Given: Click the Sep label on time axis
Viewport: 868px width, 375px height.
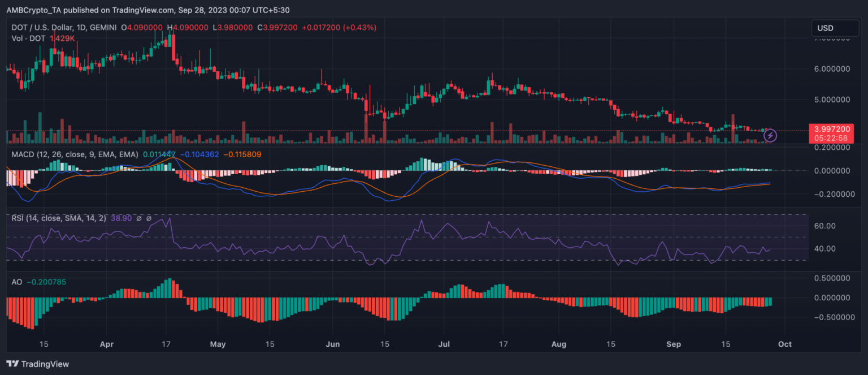Looking at the screenshot, I should [674, 343].
